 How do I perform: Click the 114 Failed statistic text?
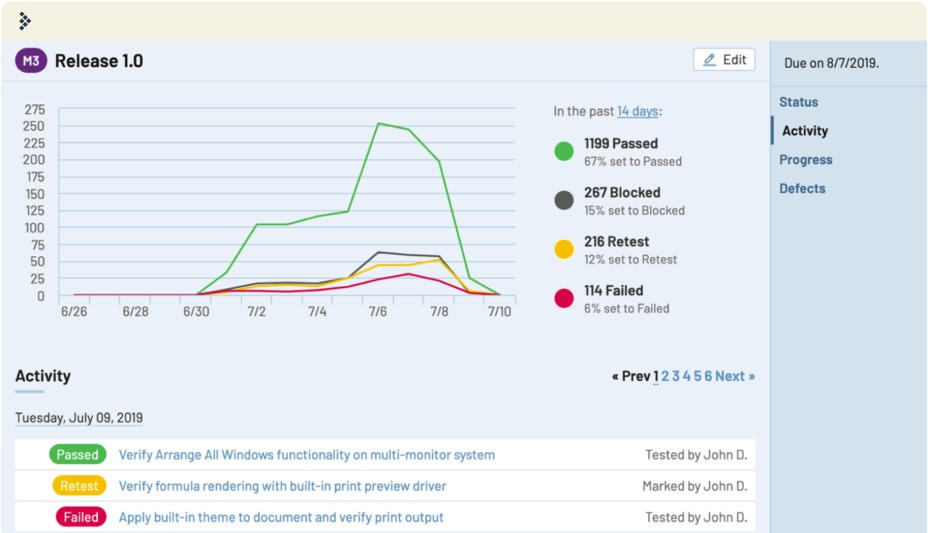tap(614, 291)
